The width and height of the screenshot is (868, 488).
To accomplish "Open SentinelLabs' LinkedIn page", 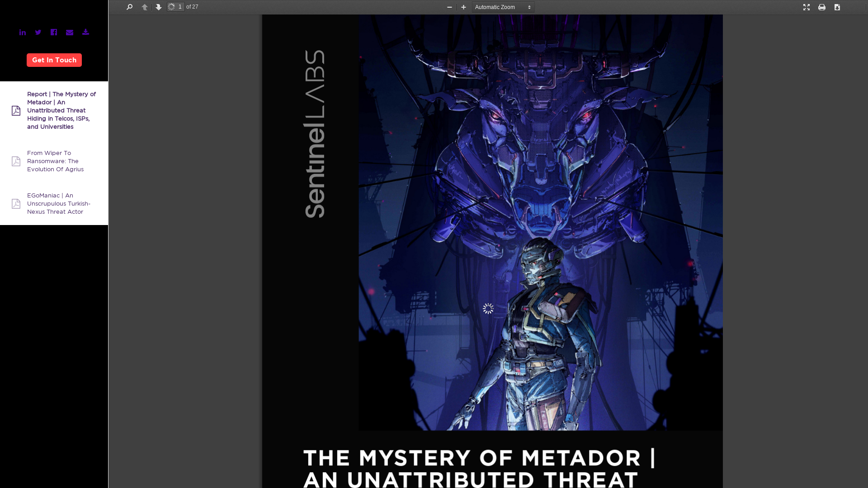I will [22, 32].
